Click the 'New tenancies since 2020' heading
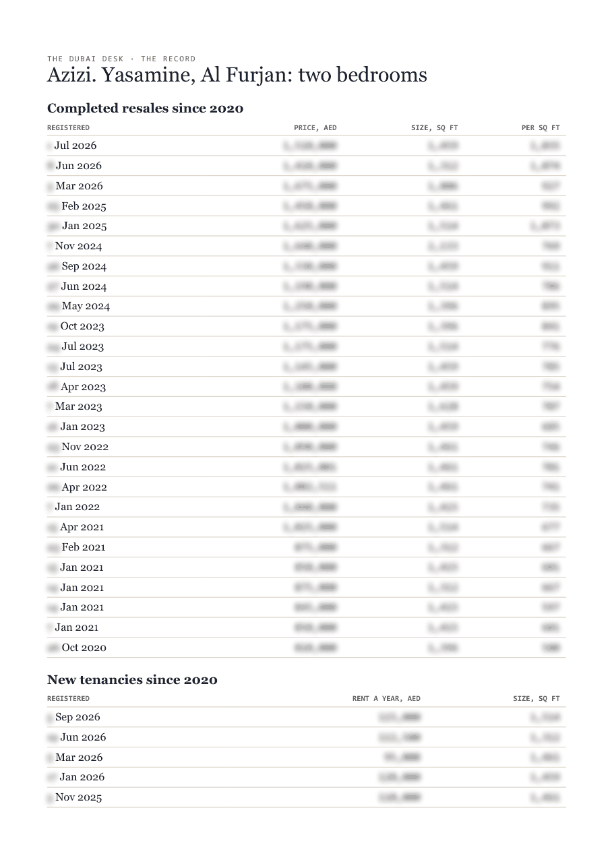This screenshot has height=868, width=614. point(132,680)
